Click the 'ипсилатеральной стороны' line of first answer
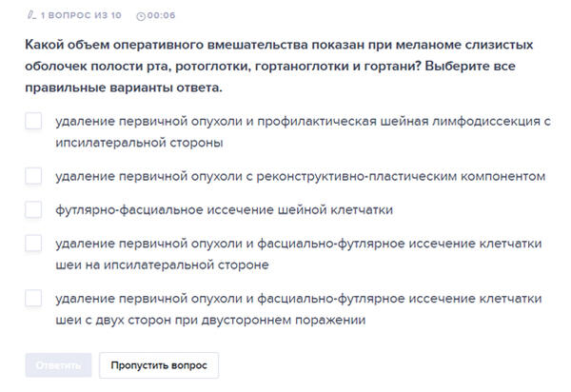Image resolution: width=571 pixels, height=392 pixels. 139,143
